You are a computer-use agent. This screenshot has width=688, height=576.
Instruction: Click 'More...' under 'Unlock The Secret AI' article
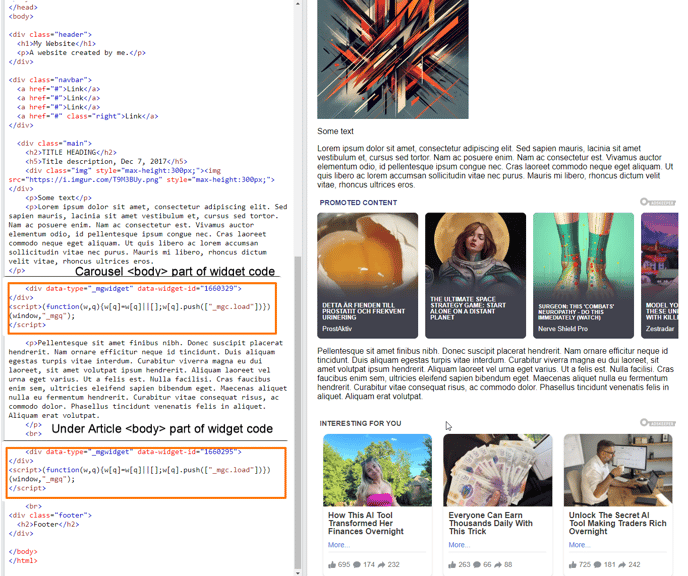(x=579, y=545)
